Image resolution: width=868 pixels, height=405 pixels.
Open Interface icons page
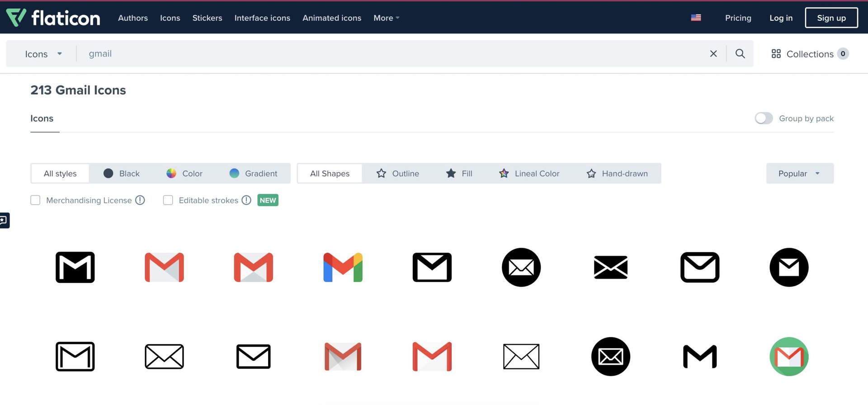[262, 18]
